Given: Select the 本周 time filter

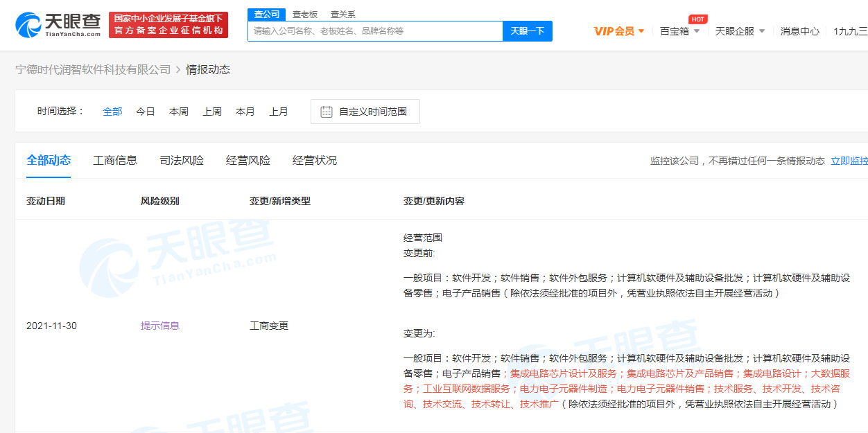Looking at the screenshot, I should pos(179,112).
